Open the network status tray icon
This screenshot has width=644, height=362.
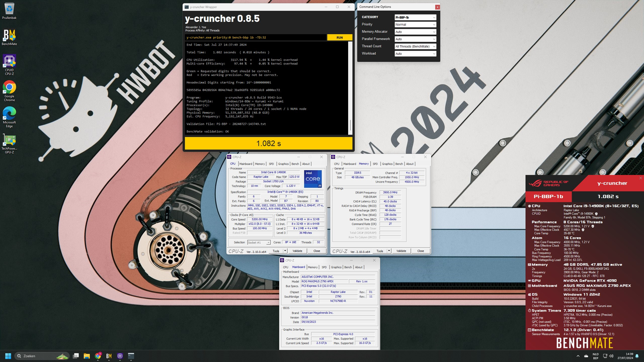(x=606, y=356)
